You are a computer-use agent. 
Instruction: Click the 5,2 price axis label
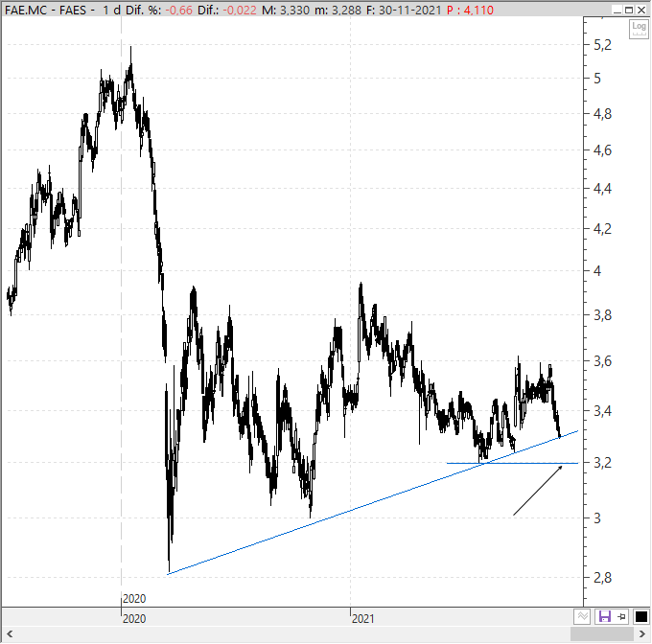tap(602, 45)
